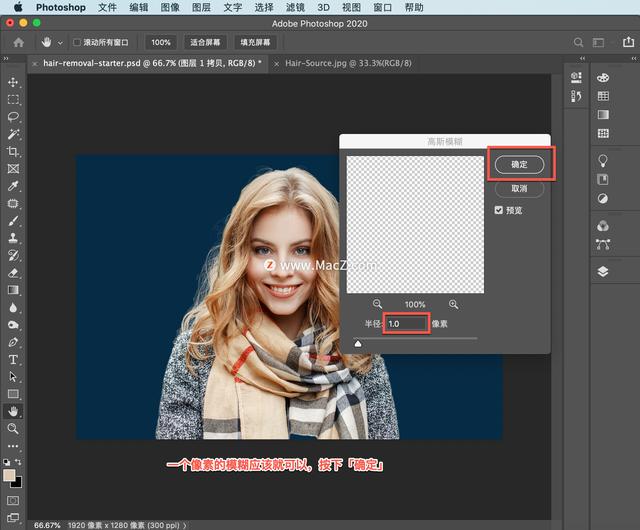Click zoom-in magnifier in Gaussian Blur dialog
640x530 pixels.
coord(453,304)
